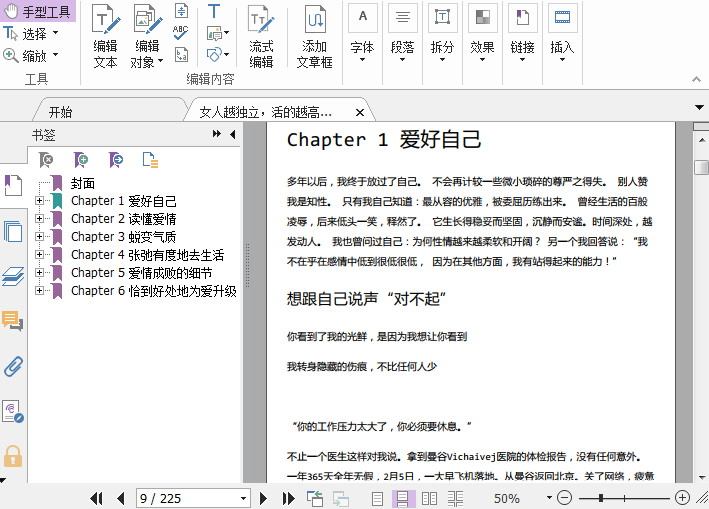Viewport: 709px width, 509px height.
Task: Go to the first page button
Action: click(x=97, y=498)
